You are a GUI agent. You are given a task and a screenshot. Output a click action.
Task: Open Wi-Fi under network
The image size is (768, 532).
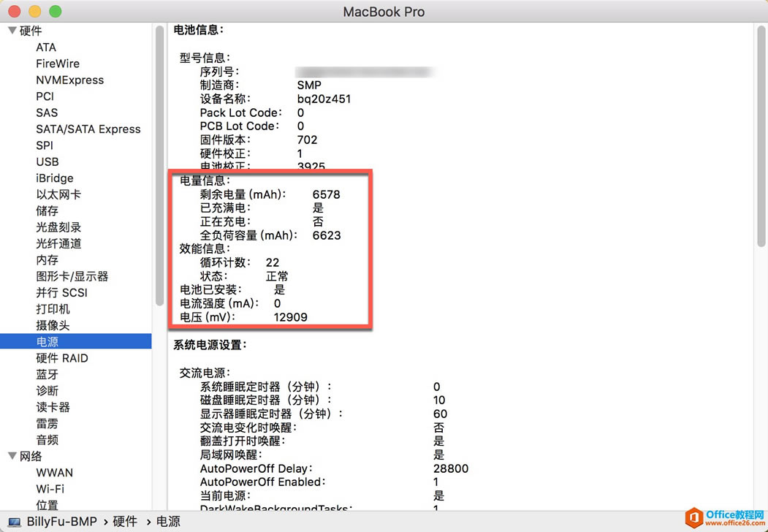(50, 489)
